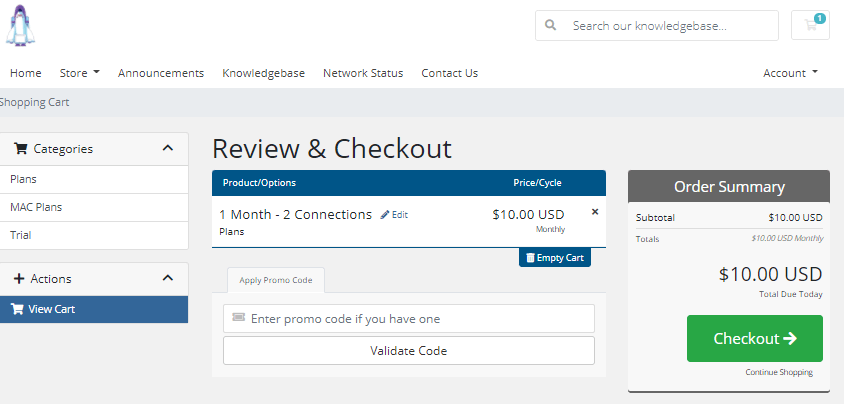Image resolution: width=844 pixels, height=404 pixels.
Task: Remove the 1 Month plan with X
Action: pos(595,212)
